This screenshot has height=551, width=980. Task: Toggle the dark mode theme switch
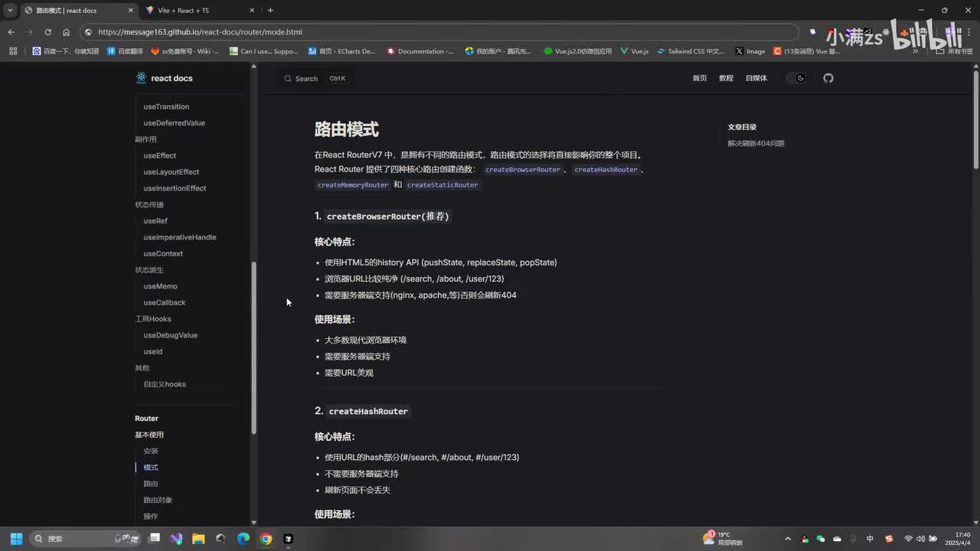click(x=796, y=78)
